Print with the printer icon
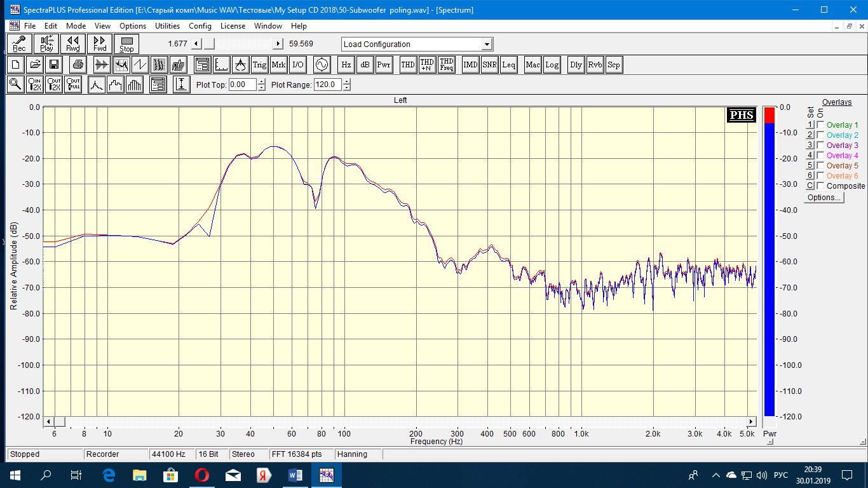The height and width of the screenshot is (488, 868). [78, 64]
